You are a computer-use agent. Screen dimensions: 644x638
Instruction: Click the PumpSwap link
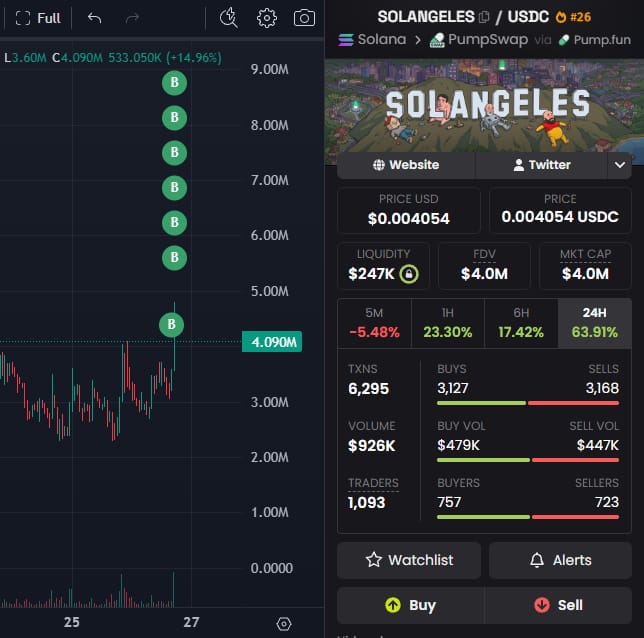coord(479,40)
